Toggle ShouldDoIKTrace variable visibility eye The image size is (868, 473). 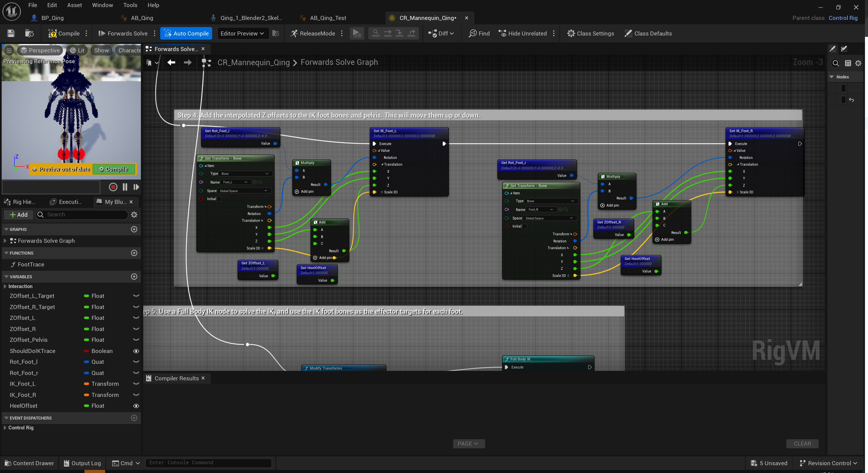click(136, 351)
